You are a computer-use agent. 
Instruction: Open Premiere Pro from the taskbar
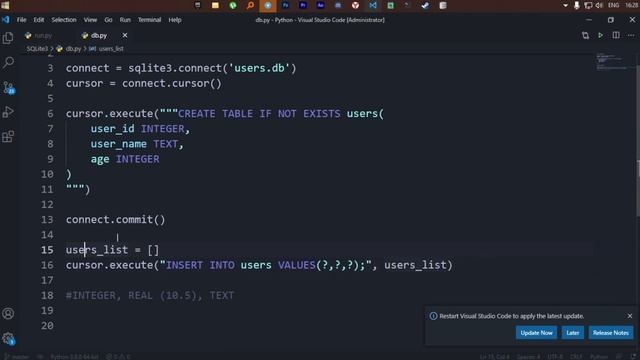[x=303, y=5]
